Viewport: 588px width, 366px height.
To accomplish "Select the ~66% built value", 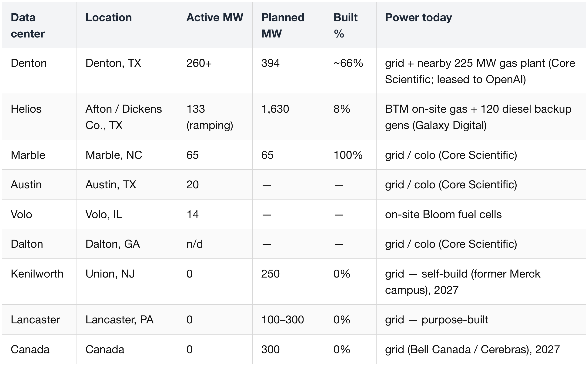I will [x=348, y=63].
